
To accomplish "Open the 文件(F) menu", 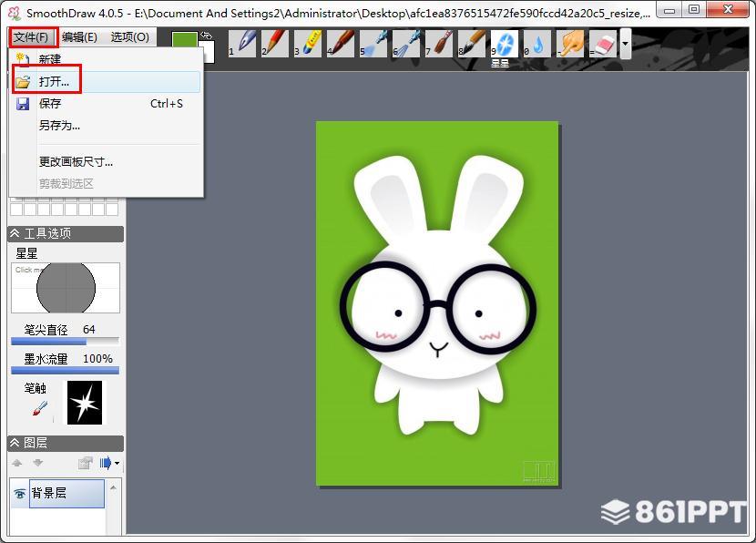I will click(31, 37).
